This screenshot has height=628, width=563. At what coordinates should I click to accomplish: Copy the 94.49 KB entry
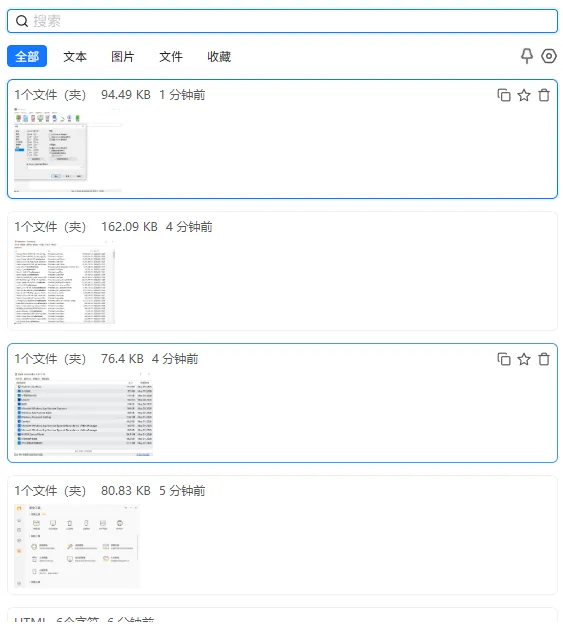pos(504,95)
